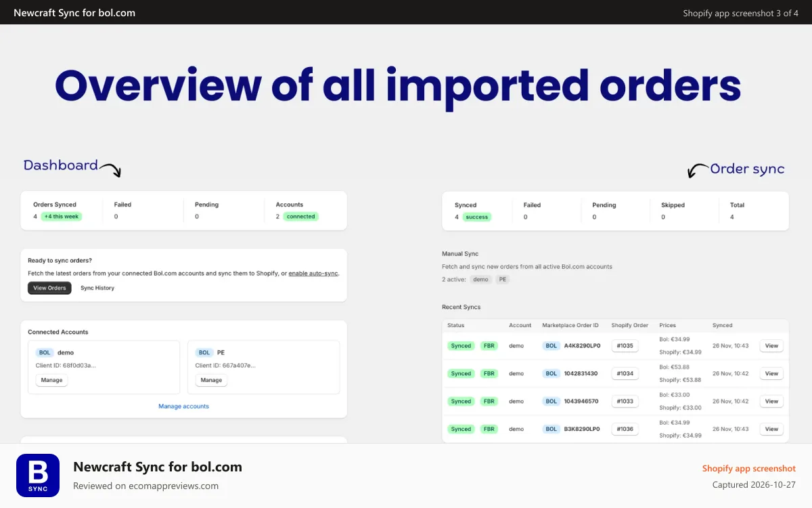Click the Recent Syncs heading
This screenshot has width=812, height=508.
(461, 307)
